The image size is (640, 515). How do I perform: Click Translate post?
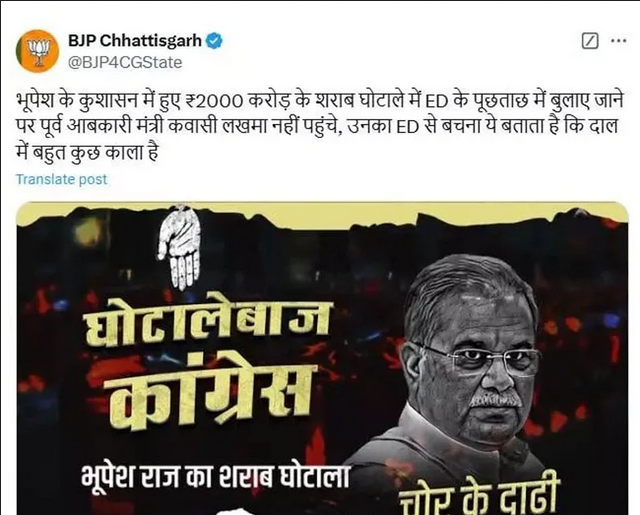pos(62,179)
